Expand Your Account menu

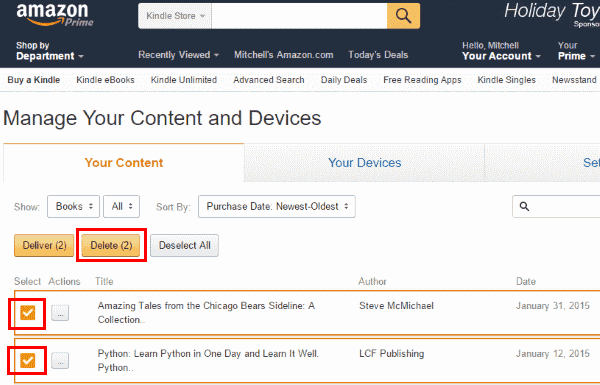pos(501,51)
